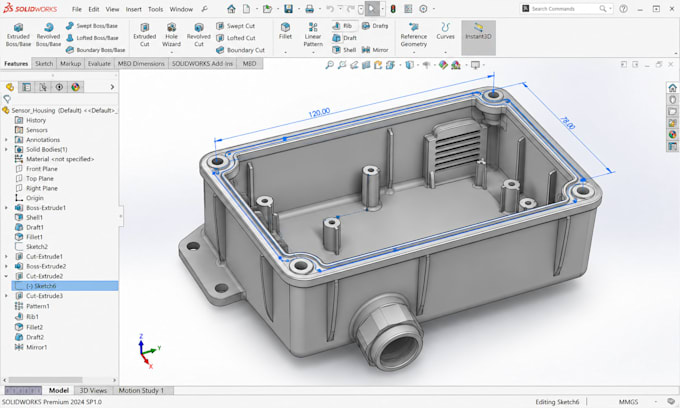Image resolution: width=680 pixels, height=408 pixels.
Task: Open the task pane Home icon
Action: [673, 88]
